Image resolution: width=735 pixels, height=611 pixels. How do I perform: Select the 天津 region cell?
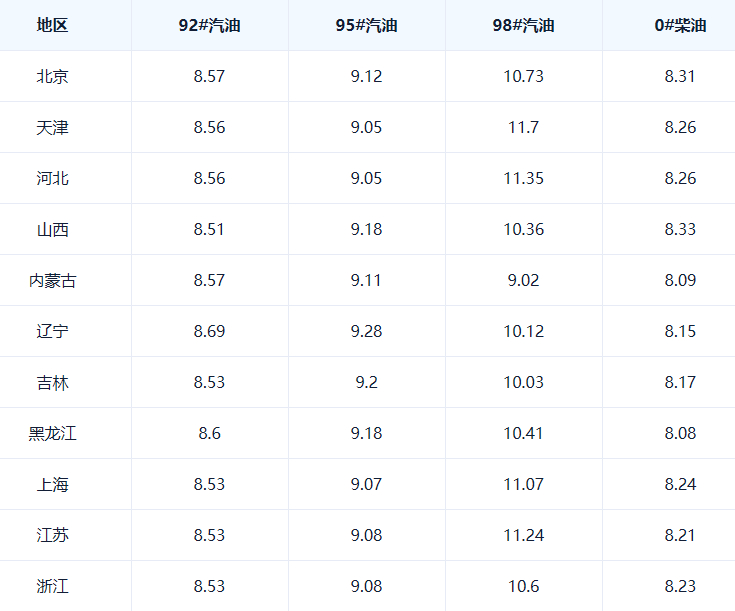tap(52, 127)
